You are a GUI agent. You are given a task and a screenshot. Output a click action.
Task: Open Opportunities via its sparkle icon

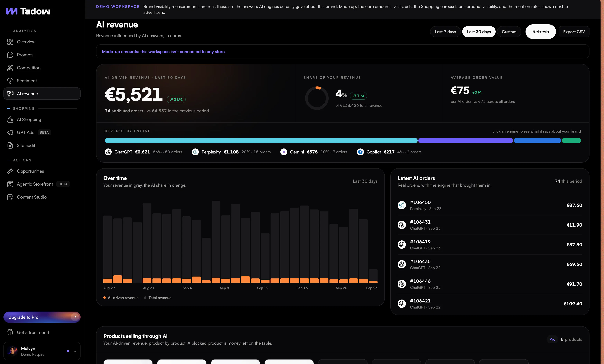click(10, 171)
